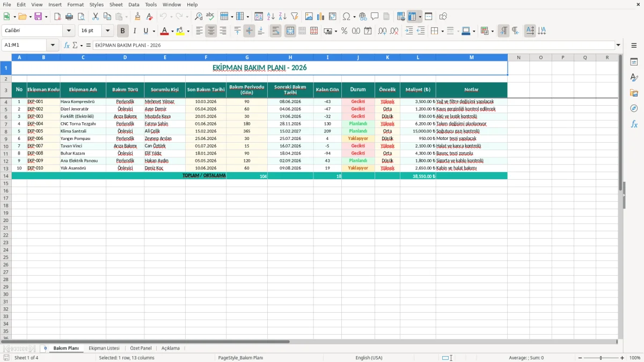The width and height of the screenshot is (644, 362).
Task: Set Align Left
Action: coord(200,31)
